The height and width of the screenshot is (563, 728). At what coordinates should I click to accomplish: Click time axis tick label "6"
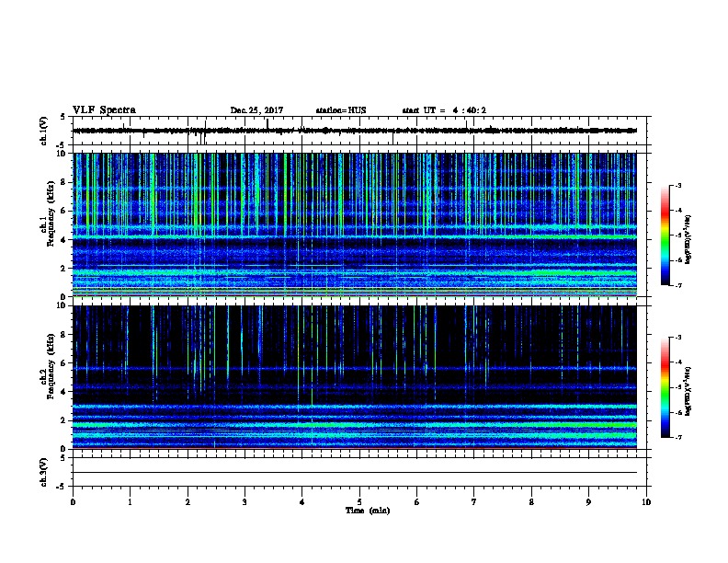(x=417, y=502)
